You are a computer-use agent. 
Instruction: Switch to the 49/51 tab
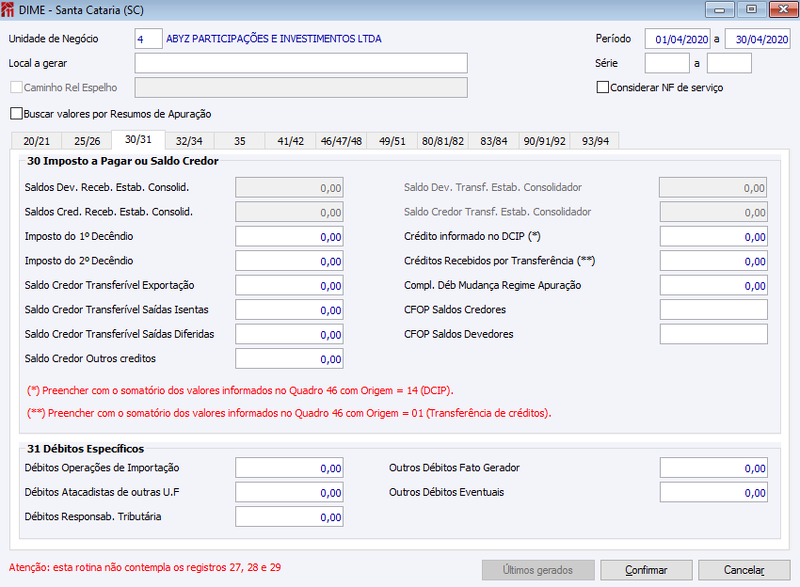pos(392,141)
